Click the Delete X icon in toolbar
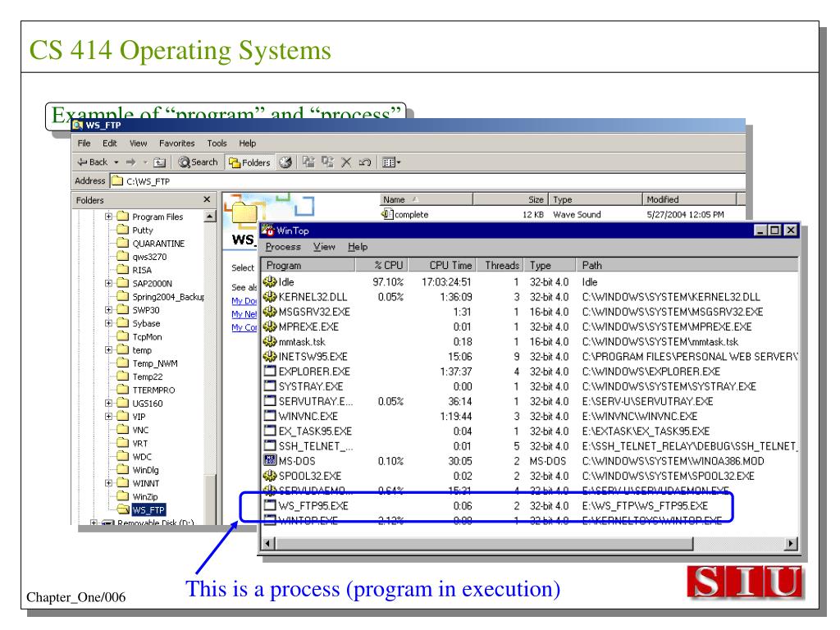Image resolution: width=840 pixels, height=630 pixels. (x=347, y=162)
